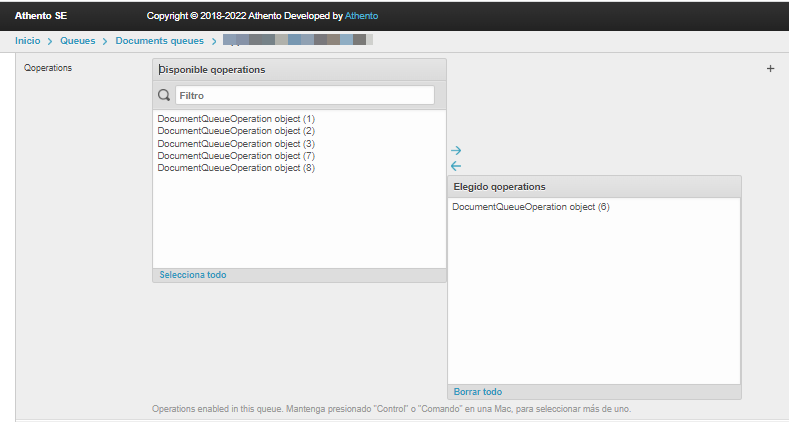Click the Disponible qoperations panel header
The height and width of the screenshot is (422, 789).
pyautogui.click(x=299, y=70)
